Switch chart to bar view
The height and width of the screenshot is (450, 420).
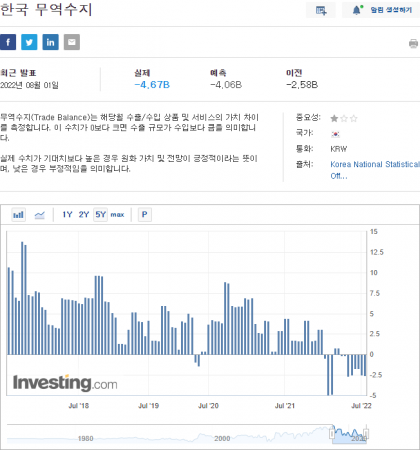(x=18, y=215)
